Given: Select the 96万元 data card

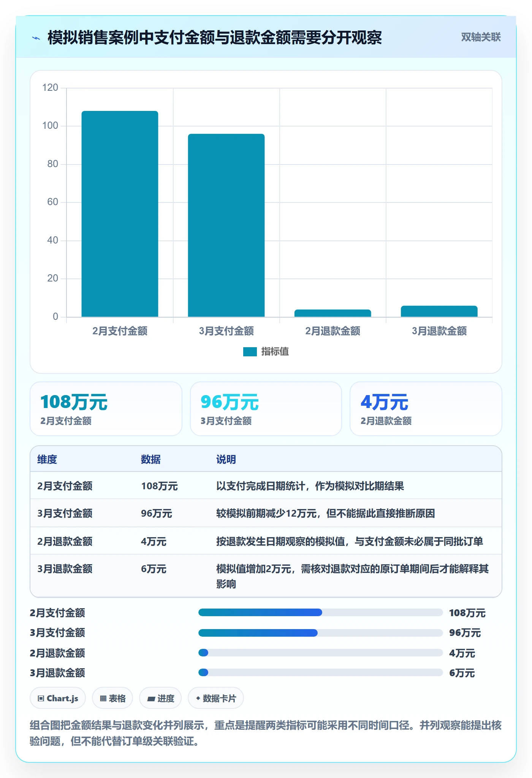Looking at the screenshot, I should [x=266, y=409].
